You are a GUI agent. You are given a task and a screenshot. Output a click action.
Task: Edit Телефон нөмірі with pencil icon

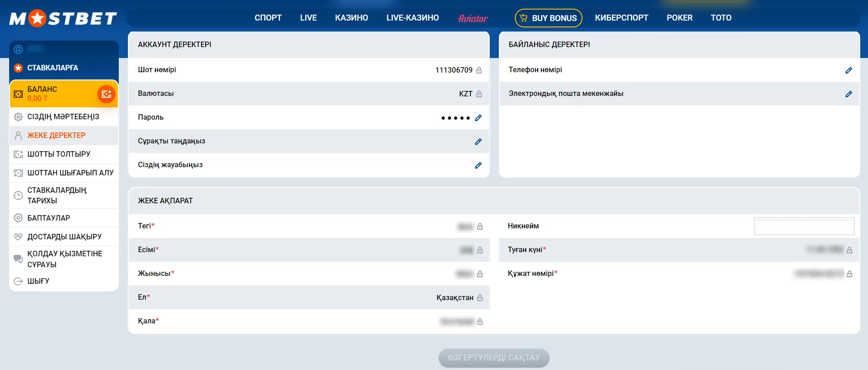click(x=849, y=70)
